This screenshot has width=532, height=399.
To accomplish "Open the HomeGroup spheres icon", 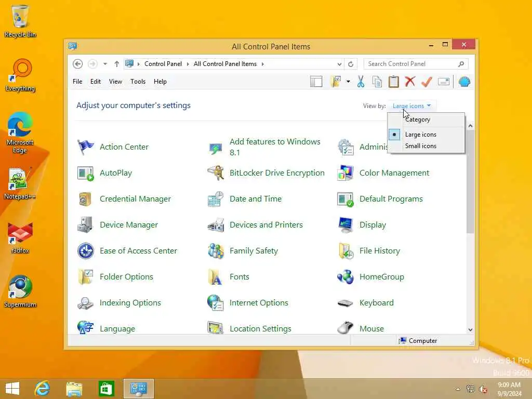I will [x=345, y=277].
